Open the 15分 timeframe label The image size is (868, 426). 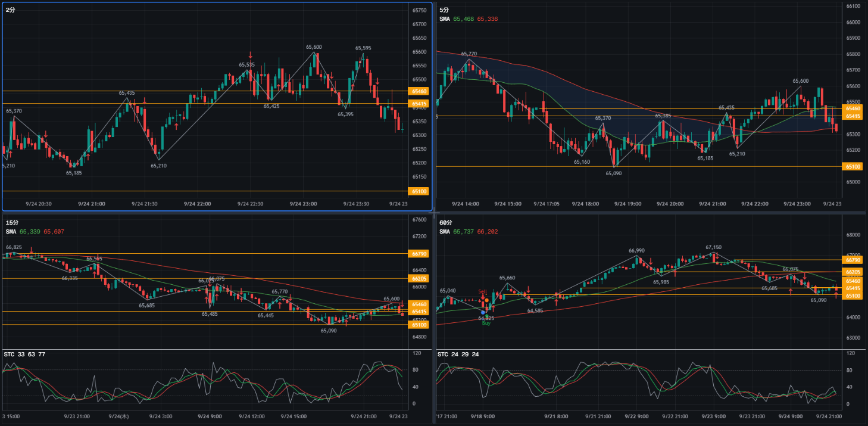(12, 222)
